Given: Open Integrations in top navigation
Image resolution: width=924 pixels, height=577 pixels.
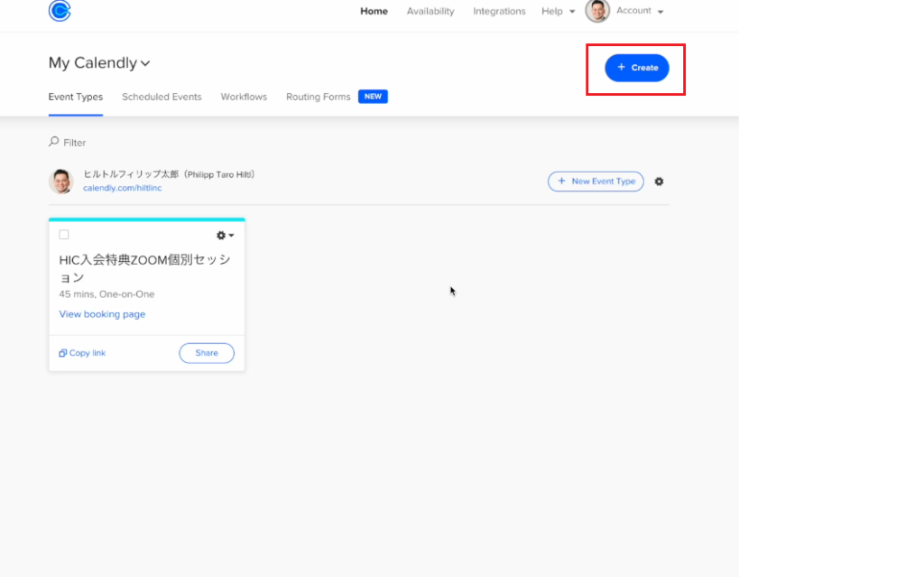Looking at the screenshot, I should pyautogui.click(x=499, y=11).
